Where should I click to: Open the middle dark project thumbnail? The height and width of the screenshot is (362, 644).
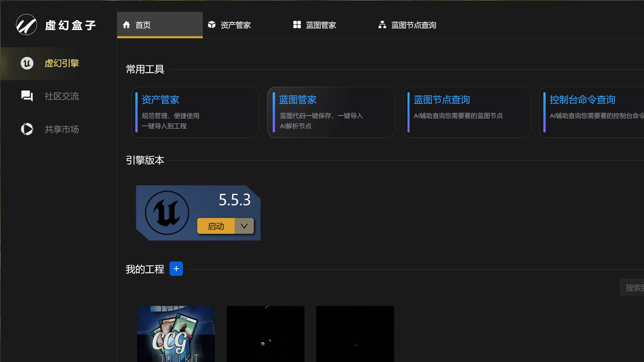coord(265,334)
